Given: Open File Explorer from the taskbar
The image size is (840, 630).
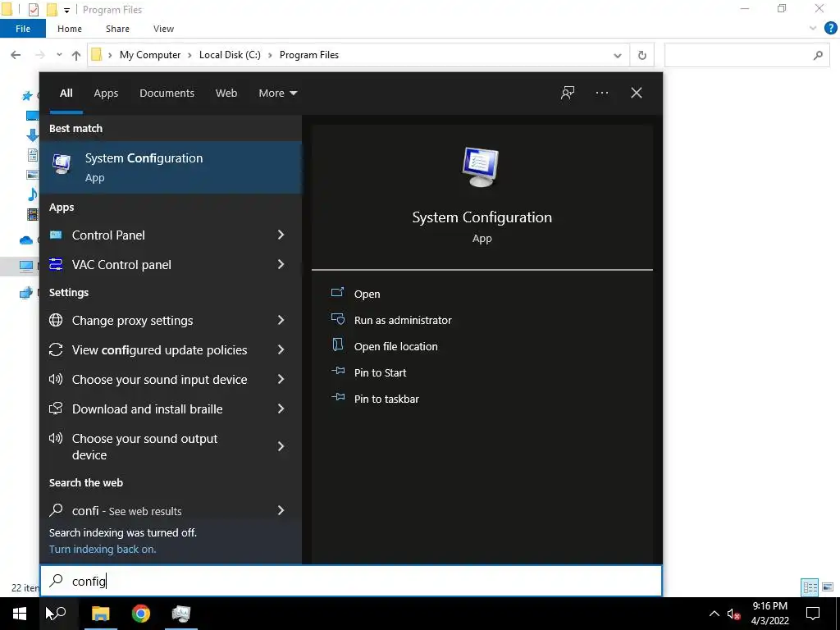Looking at the screenshot, I should coord(100,614).
